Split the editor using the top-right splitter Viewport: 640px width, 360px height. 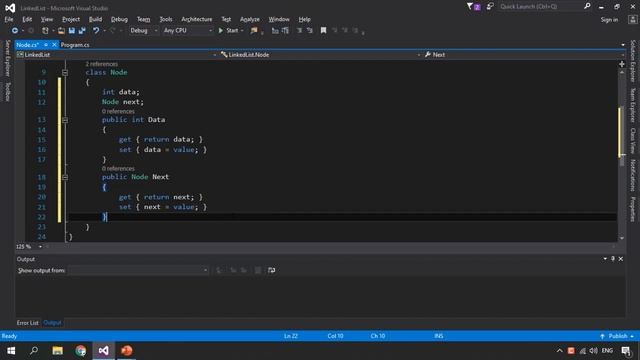[622, 64]
